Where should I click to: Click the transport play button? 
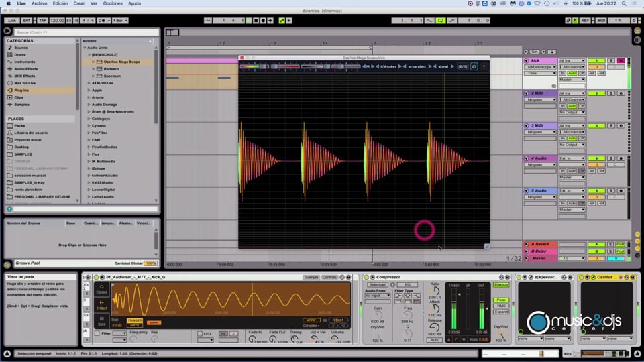tap(249, 21)
